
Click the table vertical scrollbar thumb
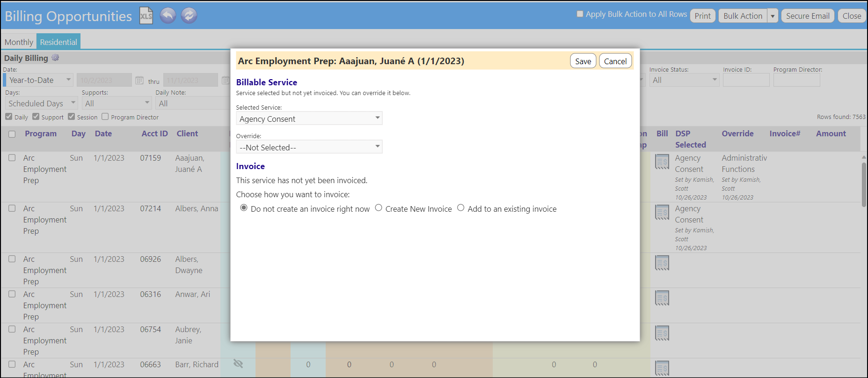(x=864, y=184)
